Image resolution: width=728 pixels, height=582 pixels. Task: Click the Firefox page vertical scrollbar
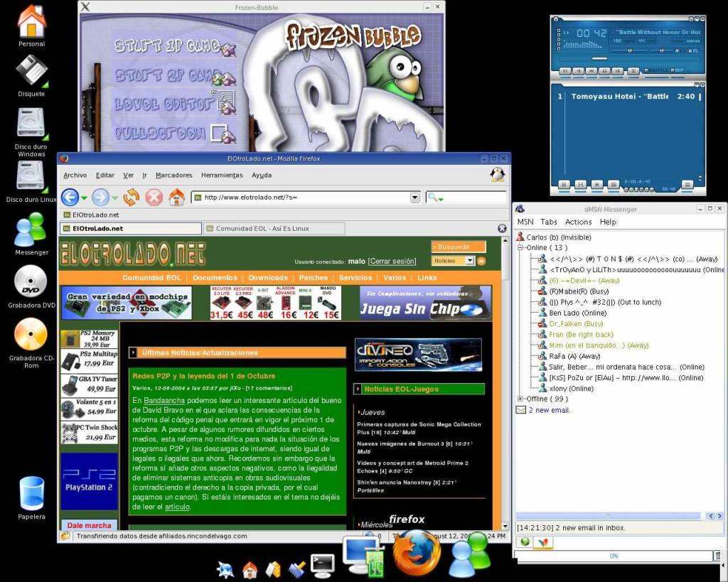[x=505, y=383]
